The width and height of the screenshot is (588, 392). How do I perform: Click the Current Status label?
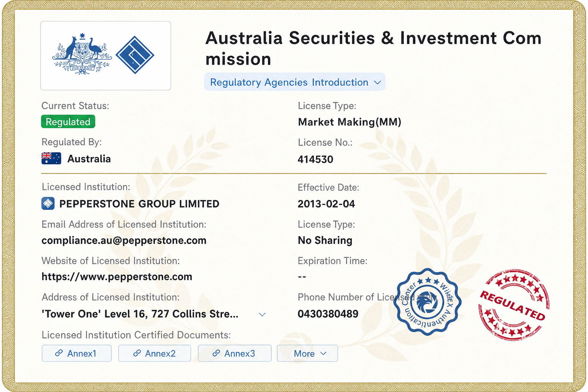75,106
